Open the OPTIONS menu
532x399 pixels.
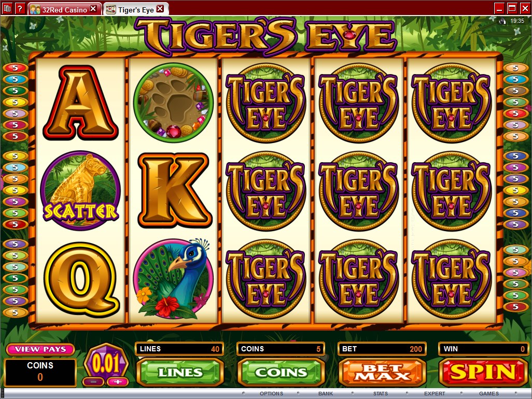point(271,394)
